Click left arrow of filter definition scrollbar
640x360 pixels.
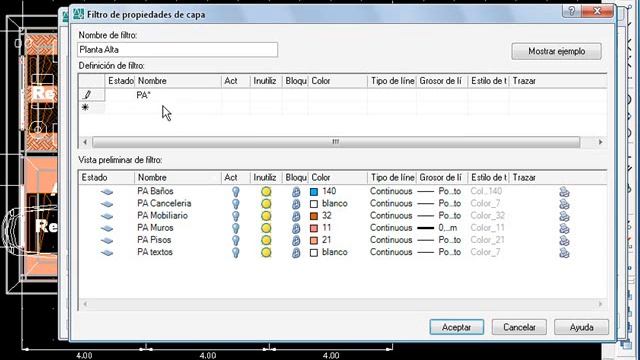(x=85, y=142)
